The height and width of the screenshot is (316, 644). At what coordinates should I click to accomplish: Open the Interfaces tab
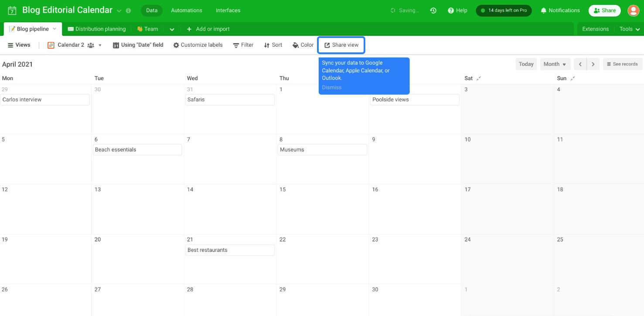[228, 10]
